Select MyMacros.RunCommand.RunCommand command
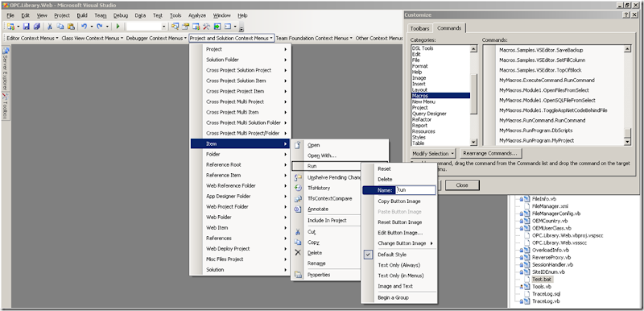The image size is (644, 311). coord(542,120)
